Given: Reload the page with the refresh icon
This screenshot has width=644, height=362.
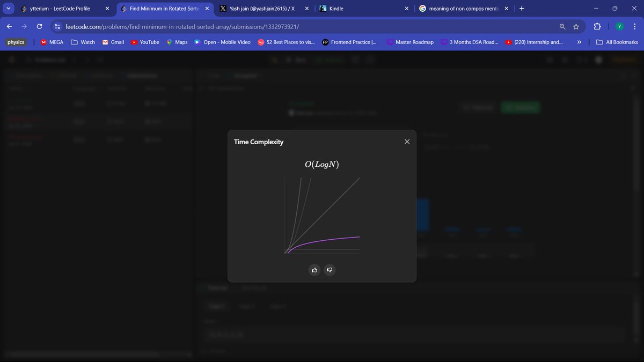Looking at the screenshot, I should coord(39,26).
